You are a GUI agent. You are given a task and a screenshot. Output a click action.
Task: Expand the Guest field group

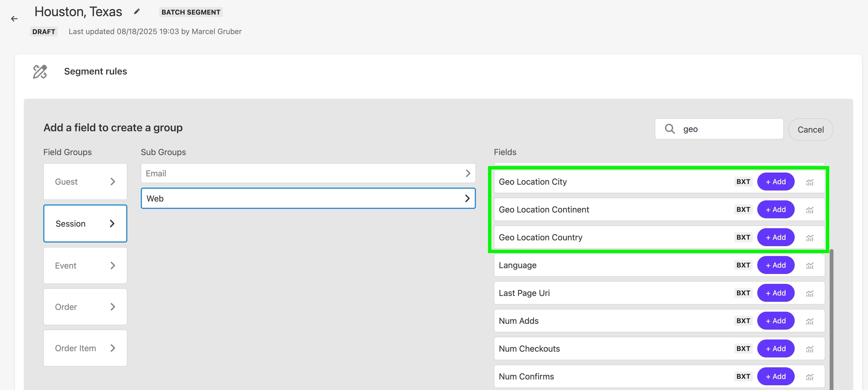click(85, 182)
